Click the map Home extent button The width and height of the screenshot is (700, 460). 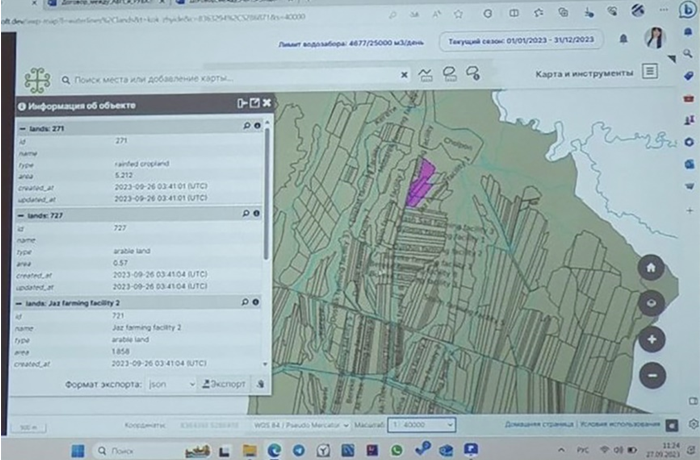click(651, 267)
